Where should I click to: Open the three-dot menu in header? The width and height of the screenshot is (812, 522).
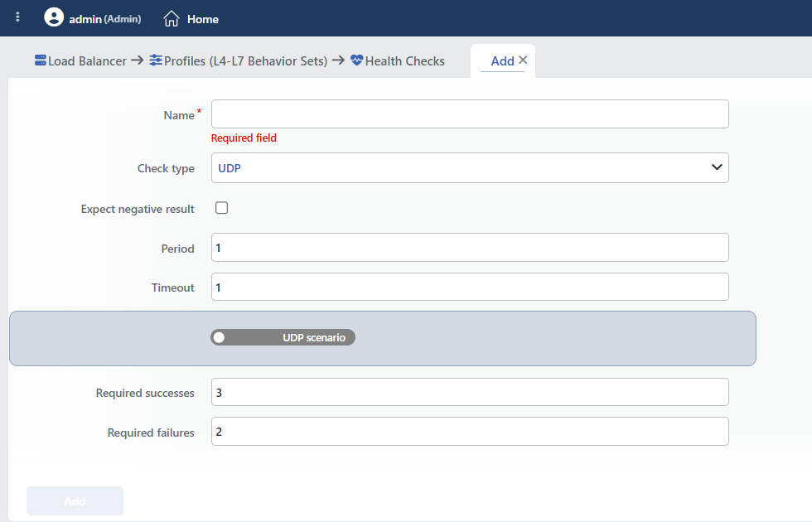click(17, 17)
